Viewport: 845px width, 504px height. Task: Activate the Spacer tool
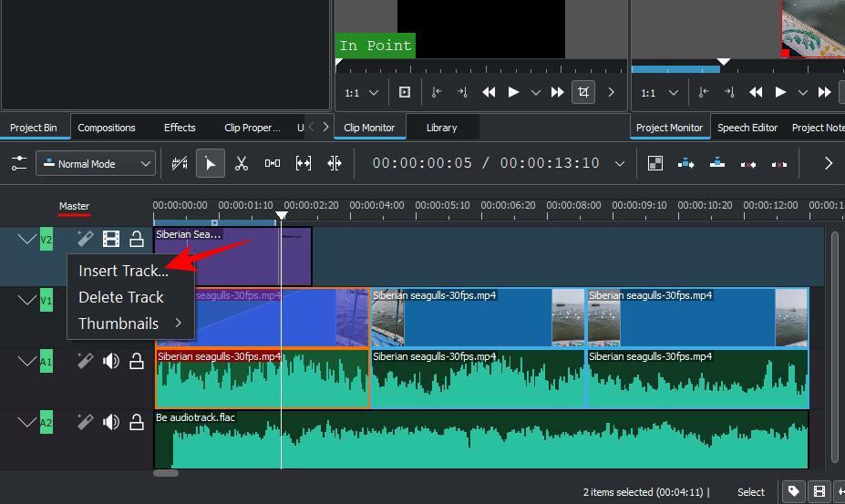click(x=273, y=164)
